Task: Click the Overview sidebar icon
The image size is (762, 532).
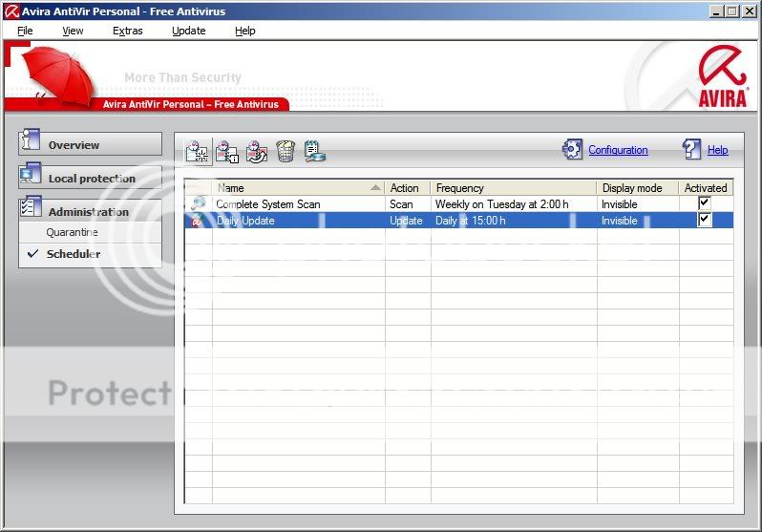Action: point(31,140)
